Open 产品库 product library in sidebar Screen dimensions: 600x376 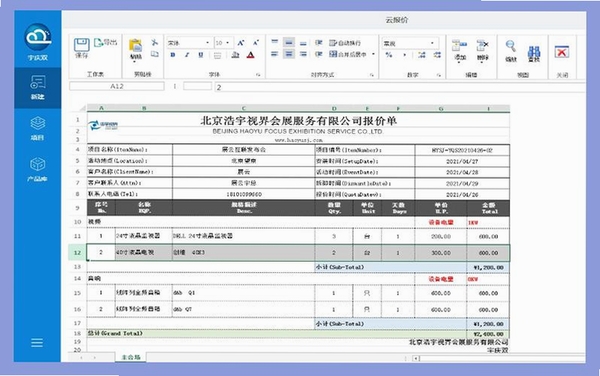point(38,169)
